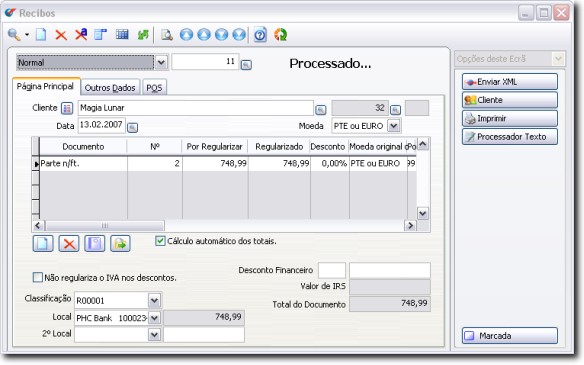Click lookup icon after Magia Lunar field
Viewport: 584px width, 365px height.
pos(321,110)
